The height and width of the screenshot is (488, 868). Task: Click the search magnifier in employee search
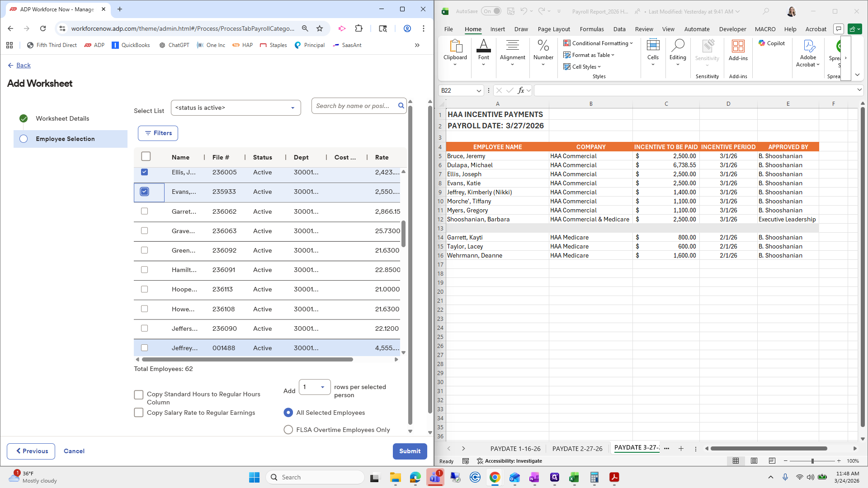pyautogui.click(x=401, y=106)
